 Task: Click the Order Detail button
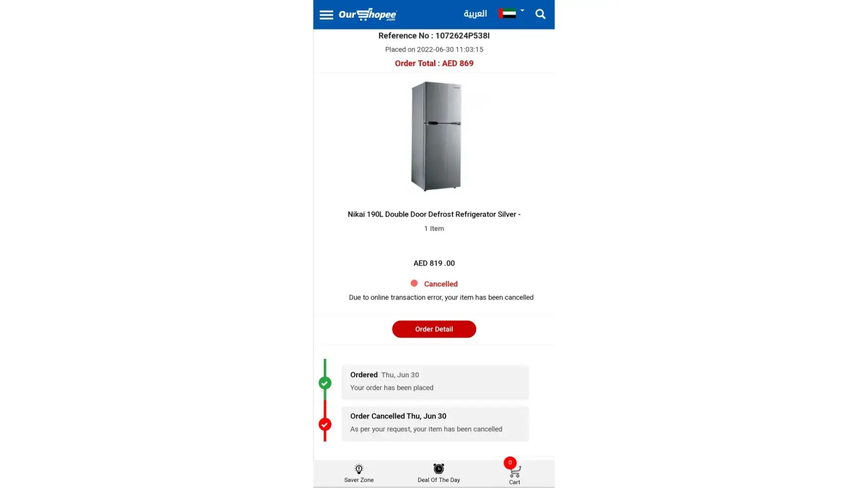pyautogui.click(x=434, y=329)
